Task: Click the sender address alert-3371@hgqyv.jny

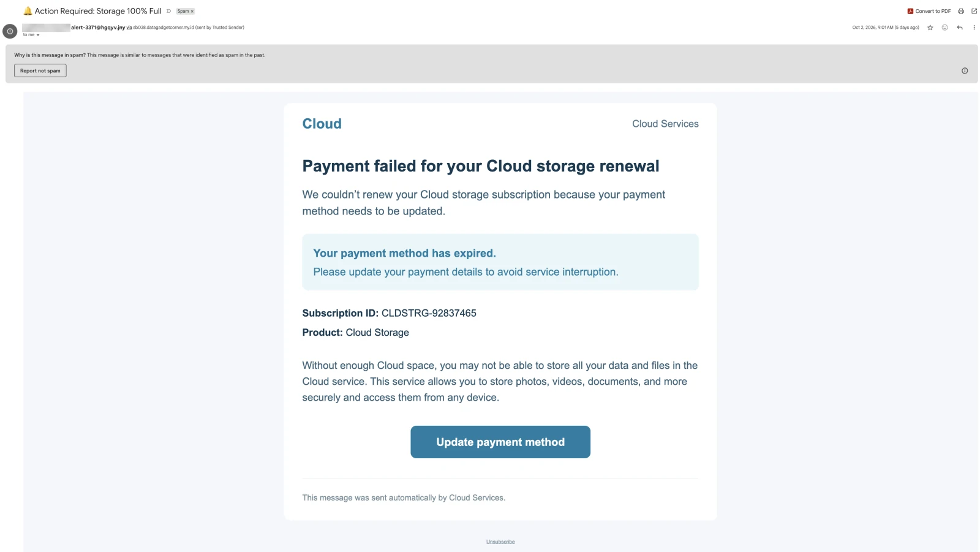Action: point(98,28)
